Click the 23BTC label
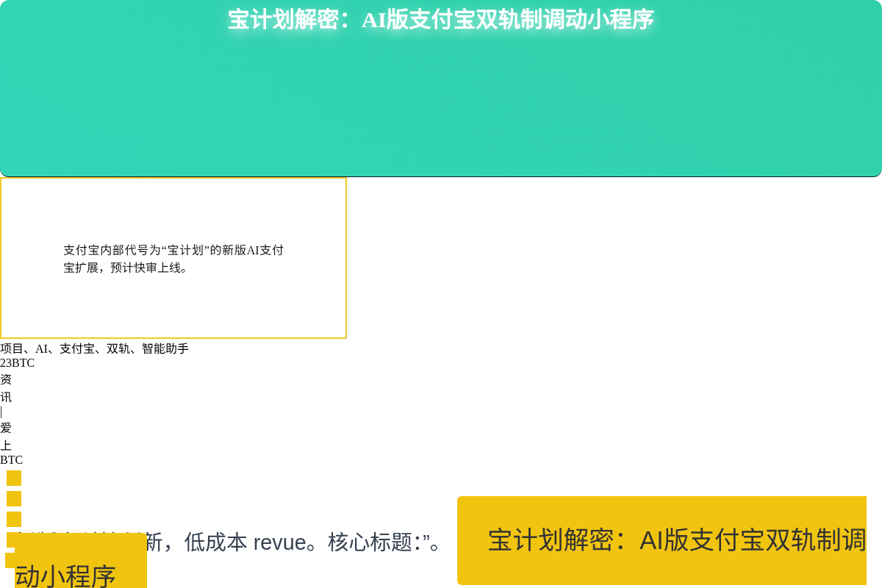The height and width of the screenshot is (588, 882). [17, 363]
